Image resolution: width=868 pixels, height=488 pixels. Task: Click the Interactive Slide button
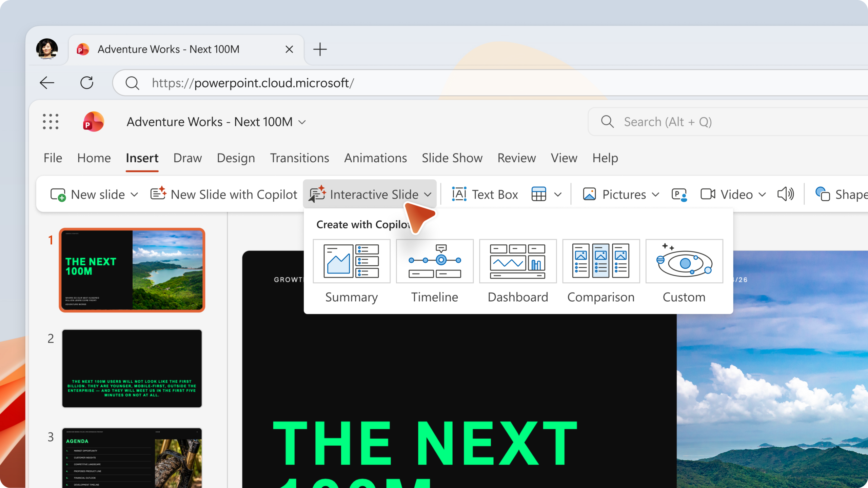click(370, 195)
